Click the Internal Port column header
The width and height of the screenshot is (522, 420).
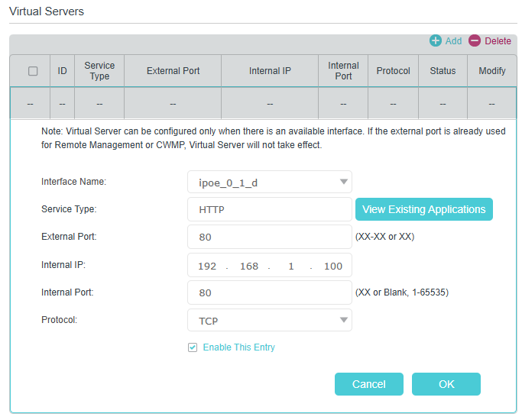[x=343, y=71]
